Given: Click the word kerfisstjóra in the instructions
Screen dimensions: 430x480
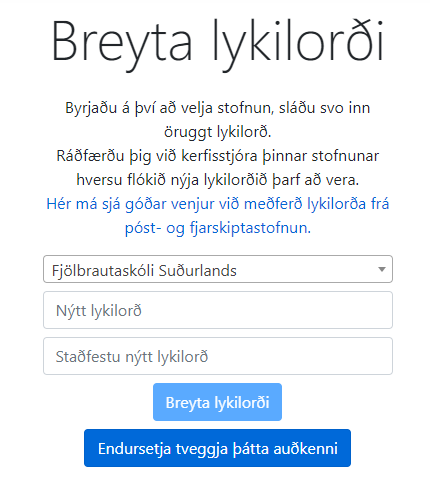Looking at the screenshot, I should click(x=219, y=156).
